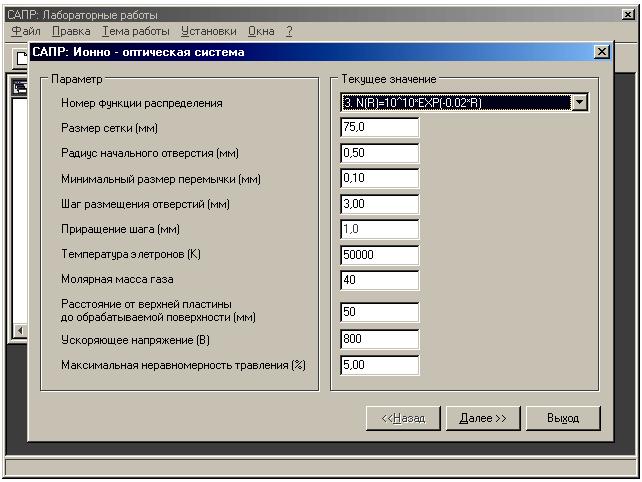
Task: Open the ? help menu
Action: tap(289, 31)
